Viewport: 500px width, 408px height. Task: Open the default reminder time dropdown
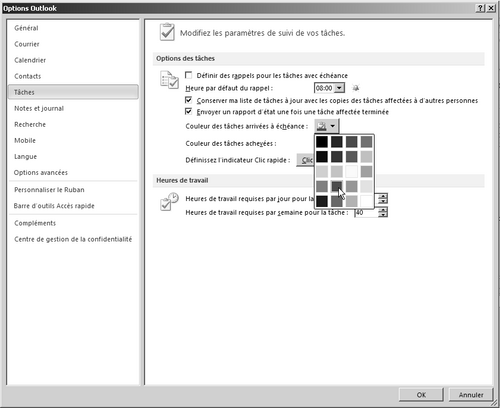pos(339,88)
